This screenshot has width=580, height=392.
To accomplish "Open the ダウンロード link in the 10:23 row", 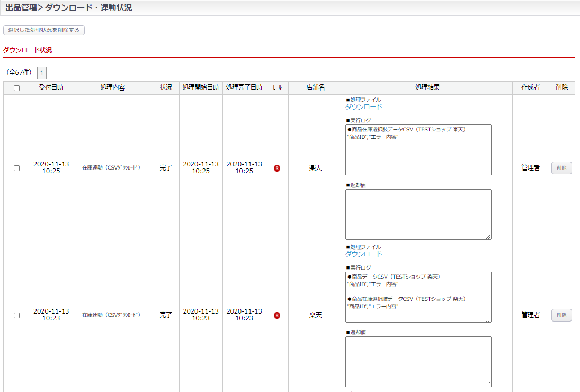I will [x=363, y=254].
